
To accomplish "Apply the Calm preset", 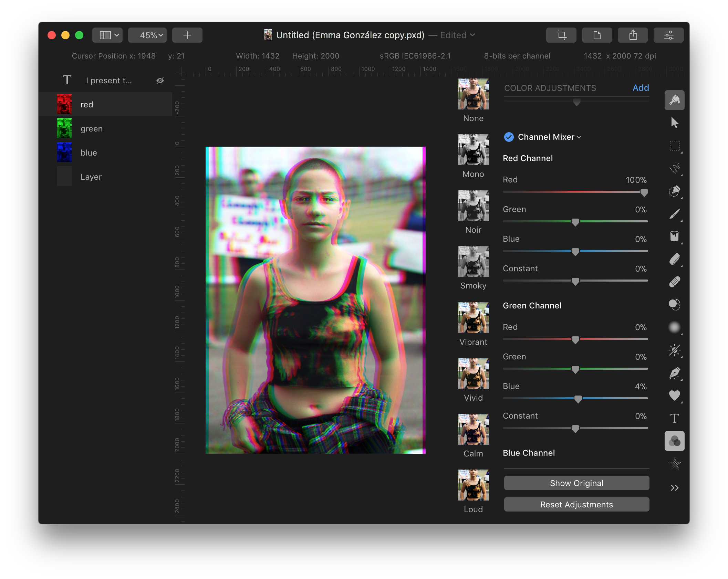I will pos(473,429).
